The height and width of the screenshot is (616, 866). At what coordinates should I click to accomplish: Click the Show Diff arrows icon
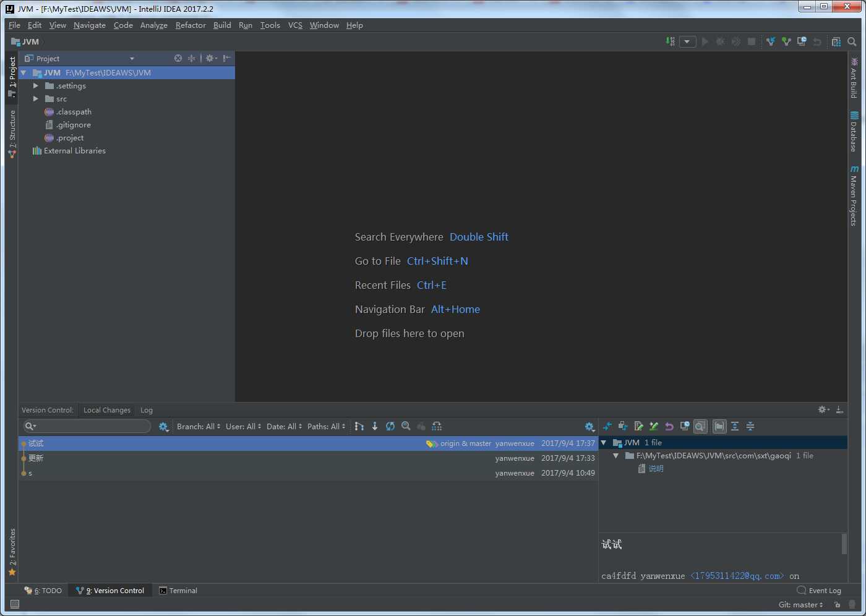click(607, 426)
